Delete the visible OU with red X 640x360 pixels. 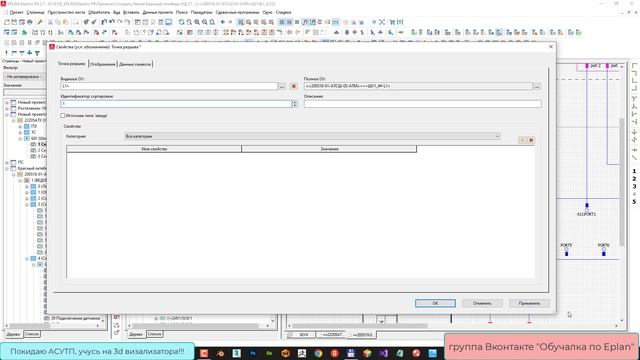(x=293, y=86)
